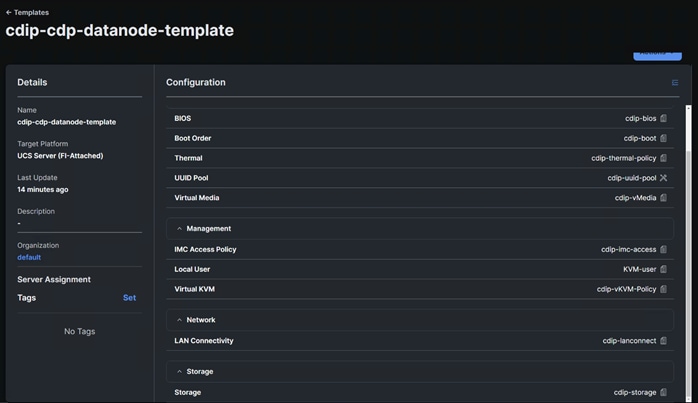Viewport: 698px width, 403px height.
Task: Click the cdip-uuid-pool name
Action: 632,178
